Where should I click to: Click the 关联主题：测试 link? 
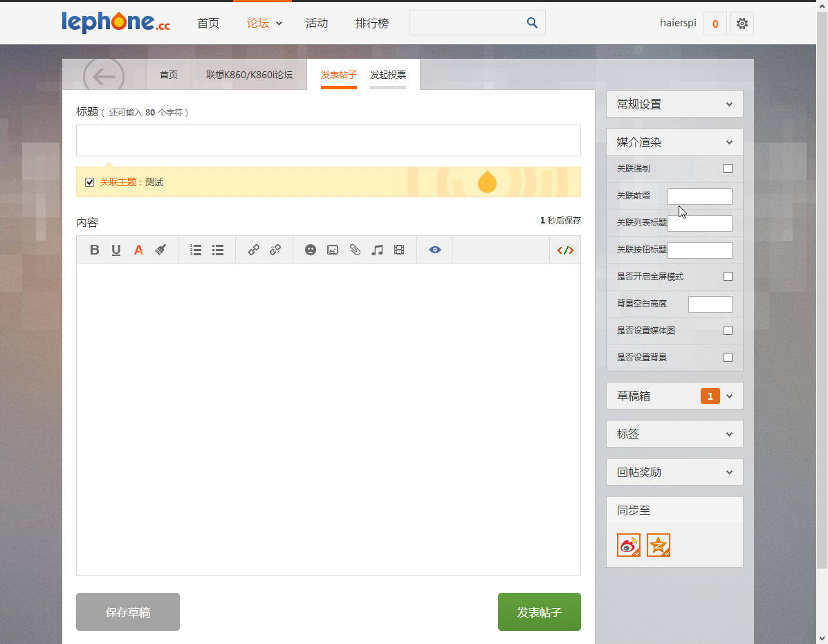[131, 183]
